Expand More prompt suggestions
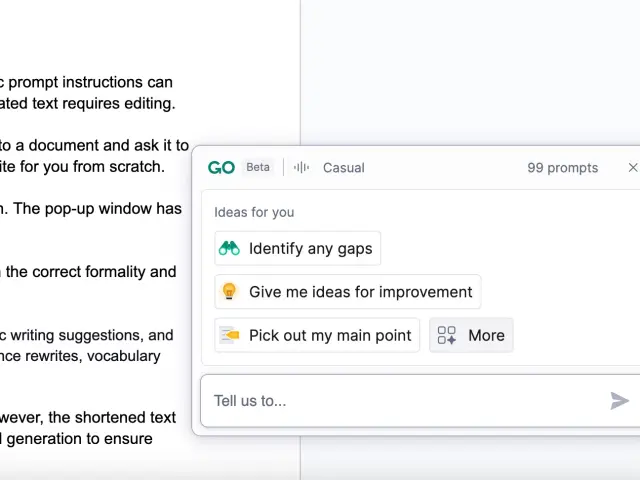This screenshot has height=480, width=640. (485, 335)
